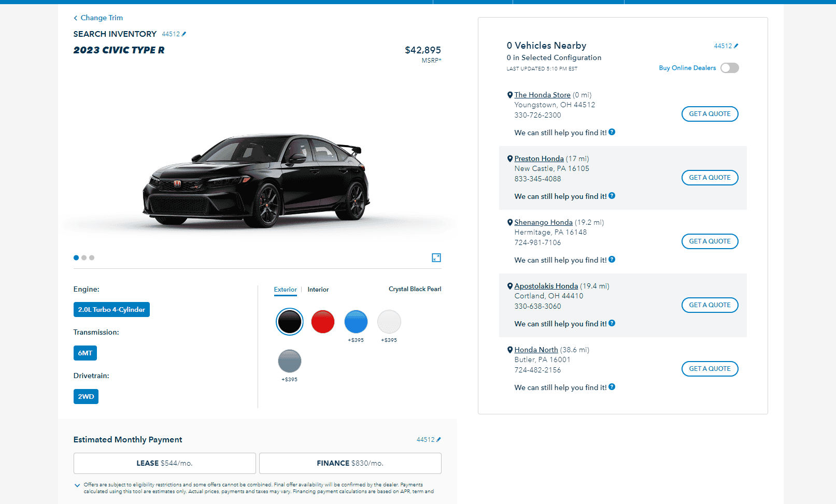Get a quote from Apostolakis Honda
Viewport: 836px width, 504px height.
[x=710, y=305]
